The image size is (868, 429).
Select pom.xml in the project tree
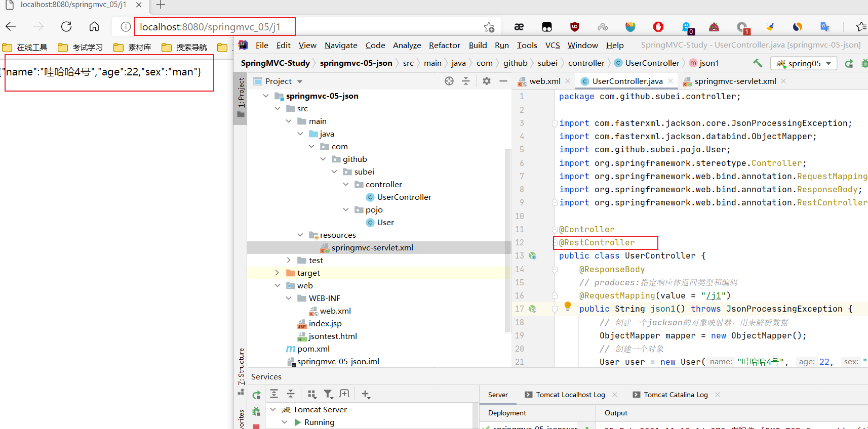coord(313,349)
